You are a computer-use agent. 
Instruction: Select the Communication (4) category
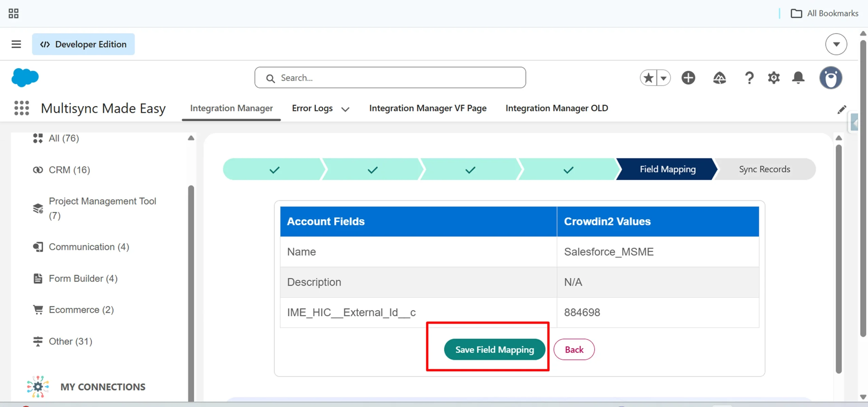89,247
